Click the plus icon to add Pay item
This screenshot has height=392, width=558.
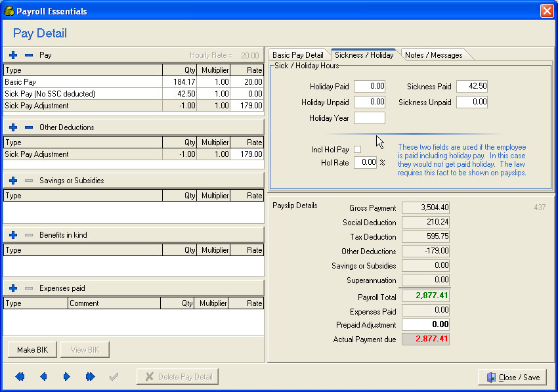point(13,55)
